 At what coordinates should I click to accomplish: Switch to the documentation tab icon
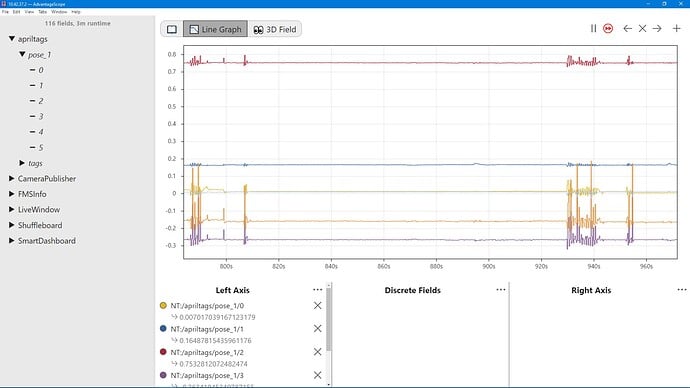click(x=172, y=29)
